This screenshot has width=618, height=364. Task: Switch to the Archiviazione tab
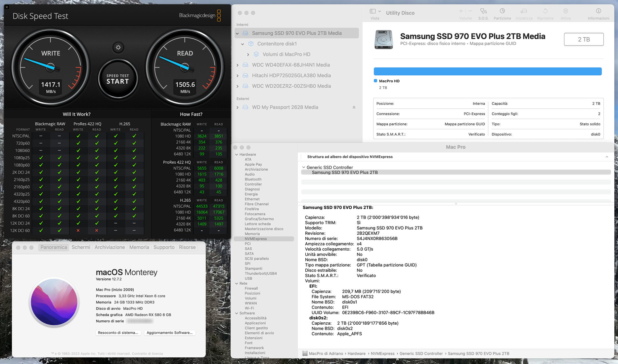pos(110,247)
